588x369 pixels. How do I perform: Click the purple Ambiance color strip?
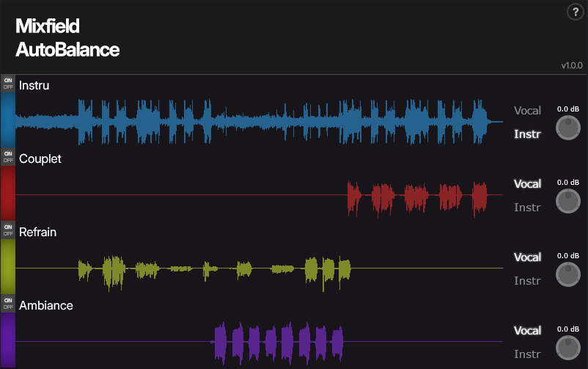pos(7,340)
